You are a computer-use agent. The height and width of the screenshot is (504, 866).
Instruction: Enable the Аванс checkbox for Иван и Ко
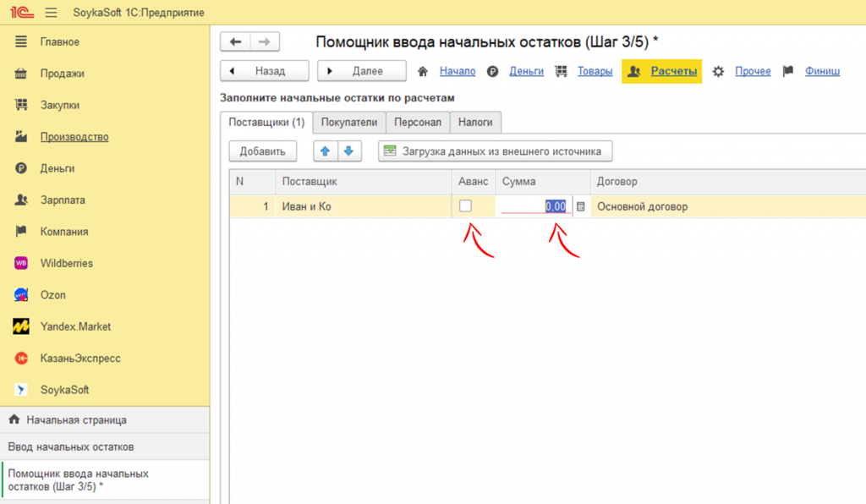[x=465, y=205]
